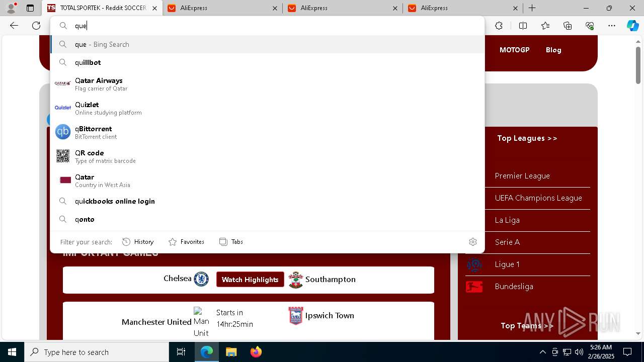This screenshot has width=644, height=362.
Task: Open the Windows Start menu
Action: [x=12, y=352]
